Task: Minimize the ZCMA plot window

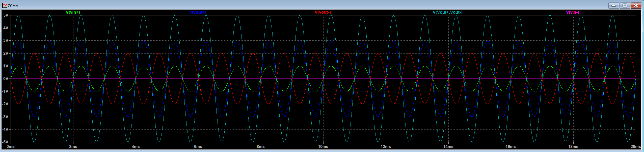Action: click(x=613, y=6)
